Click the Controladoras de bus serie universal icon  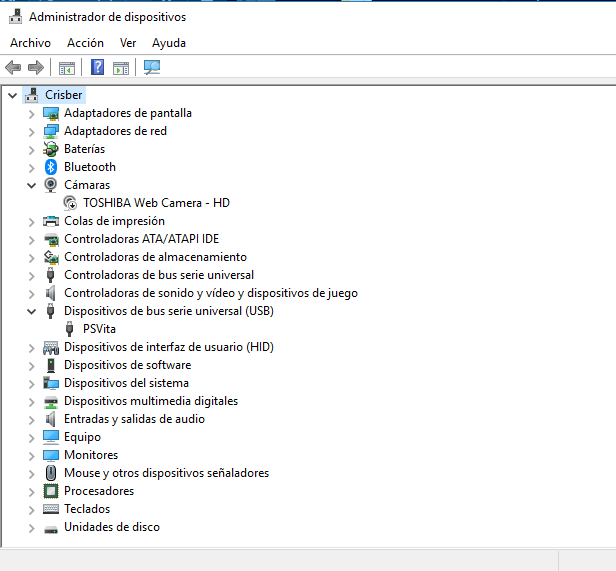[50, 275]
